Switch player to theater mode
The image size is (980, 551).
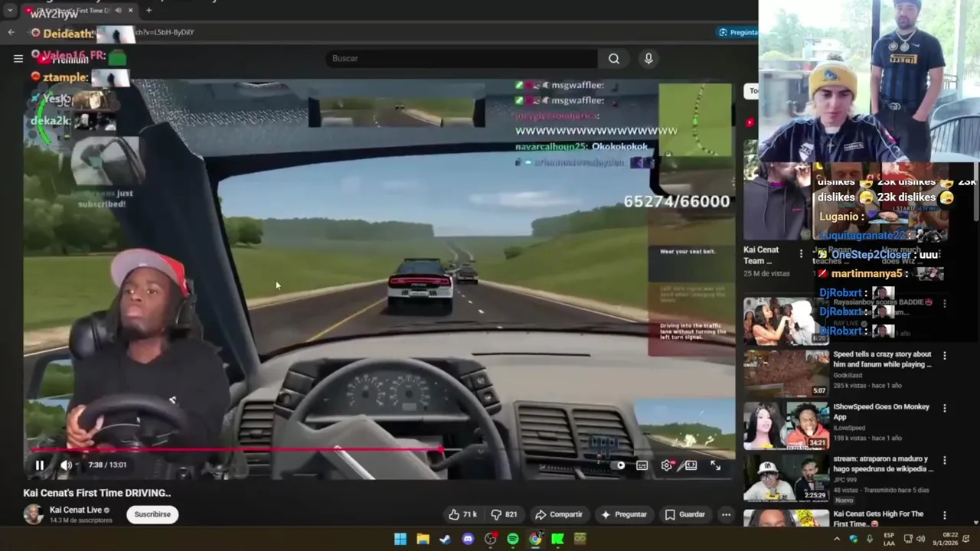tap(691, 465)
